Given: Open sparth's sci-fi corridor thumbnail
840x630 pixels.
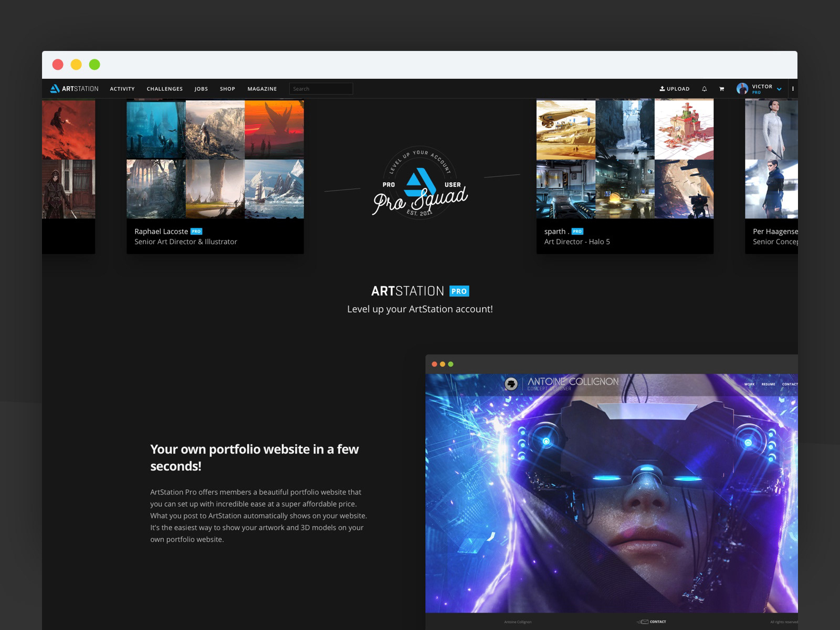Looking at the screenshot, I should coord(566,189).
